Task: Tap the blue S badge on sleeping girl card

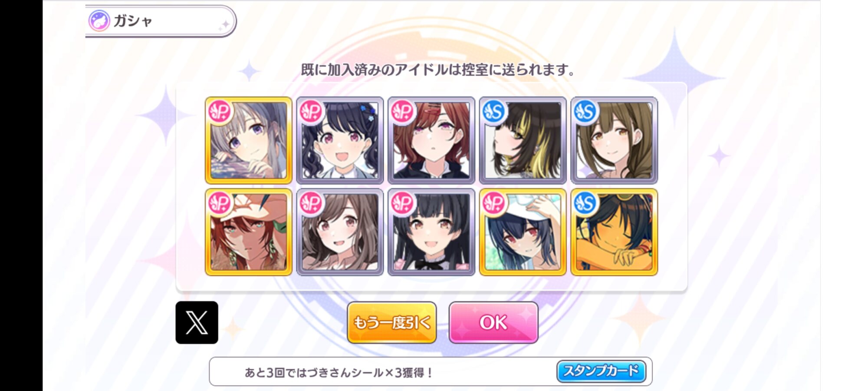Action: [x=585, y=203]
